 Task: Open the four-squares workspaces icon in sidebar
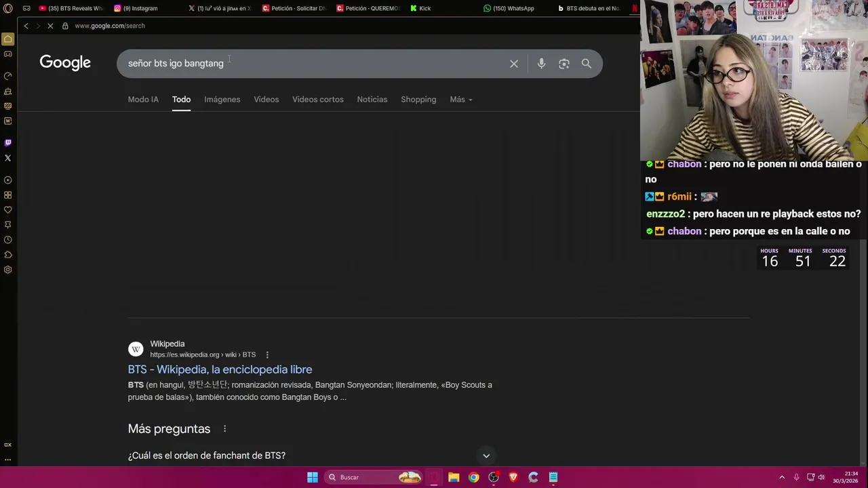coord(8,195)
